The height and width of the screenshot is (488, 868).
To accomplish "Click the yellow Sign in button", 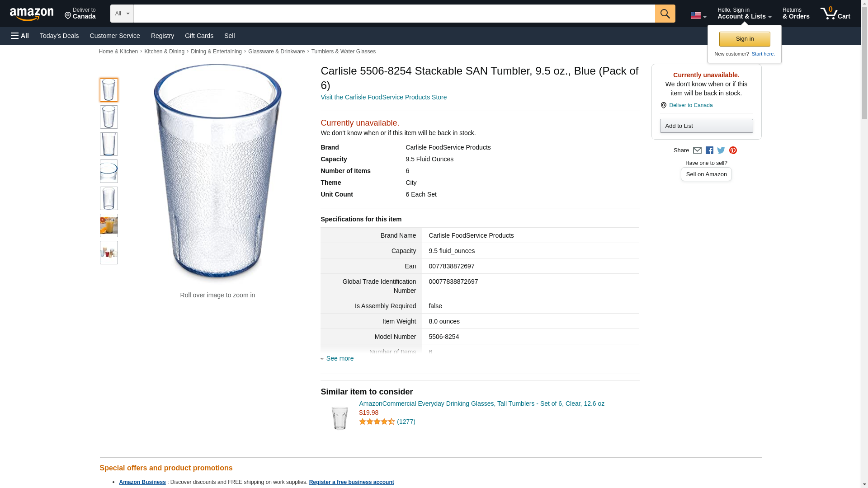I will coord(745,39).
